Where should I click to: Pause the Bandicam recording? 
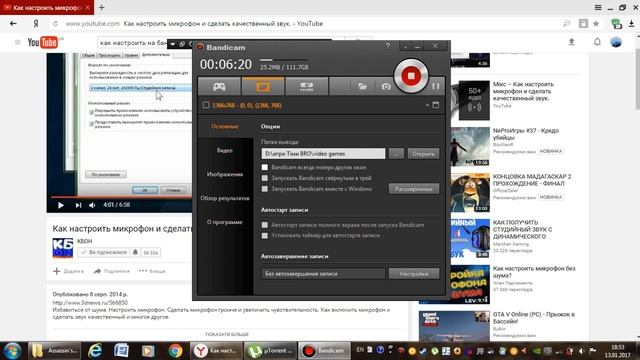436,86
